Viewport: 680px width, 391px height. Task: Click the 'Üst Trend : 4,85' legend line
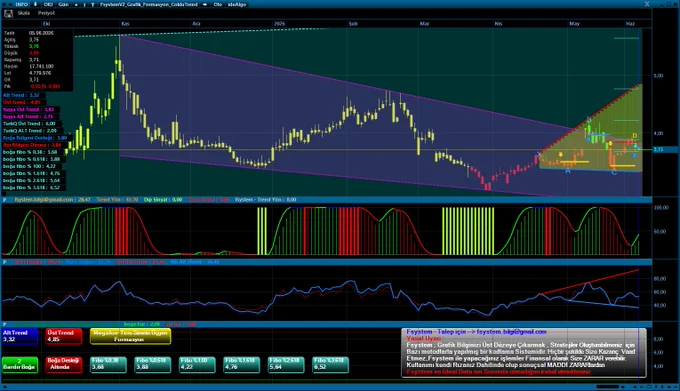22,102
